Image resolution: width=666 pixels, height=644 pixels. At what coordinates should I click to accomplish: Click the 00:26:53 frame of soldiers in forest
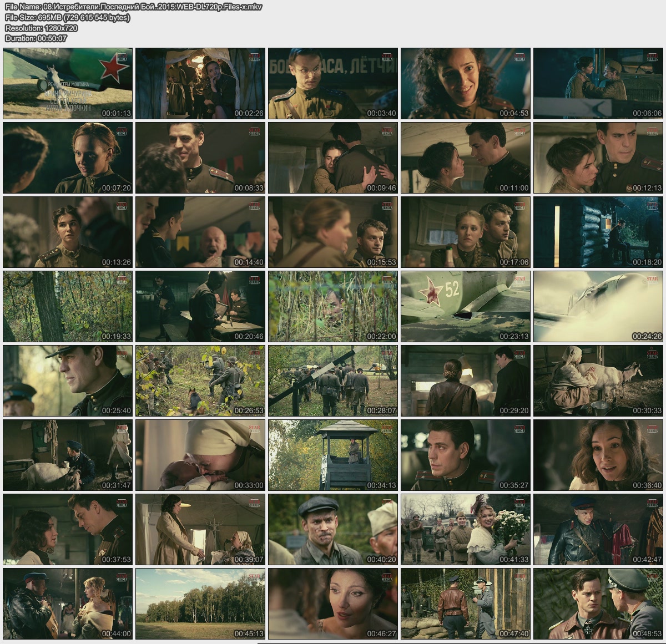tap(200, 381)
